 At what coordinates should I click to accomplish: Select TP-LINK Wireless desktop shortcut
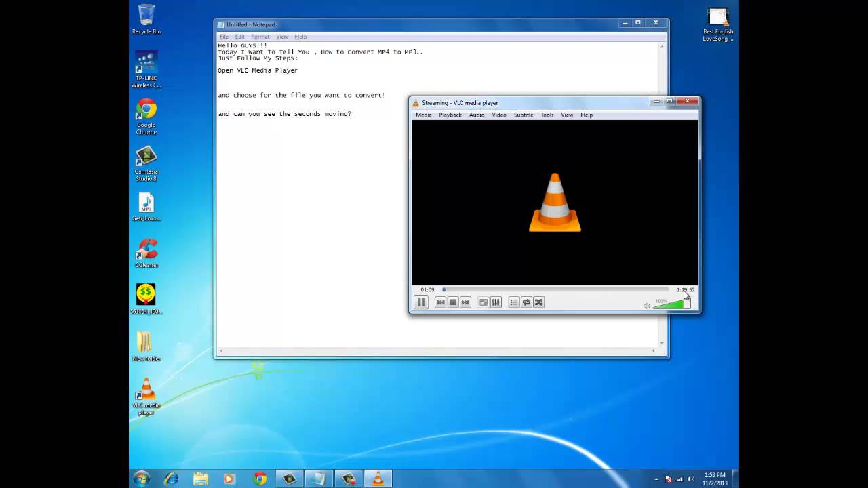click(146, 70)
